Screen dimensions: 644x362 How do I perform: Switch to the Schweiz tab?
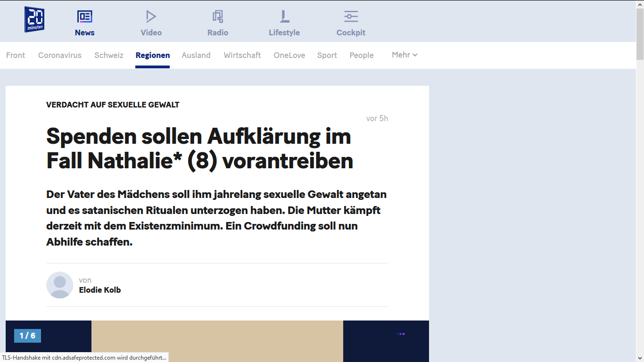(109, 55)
